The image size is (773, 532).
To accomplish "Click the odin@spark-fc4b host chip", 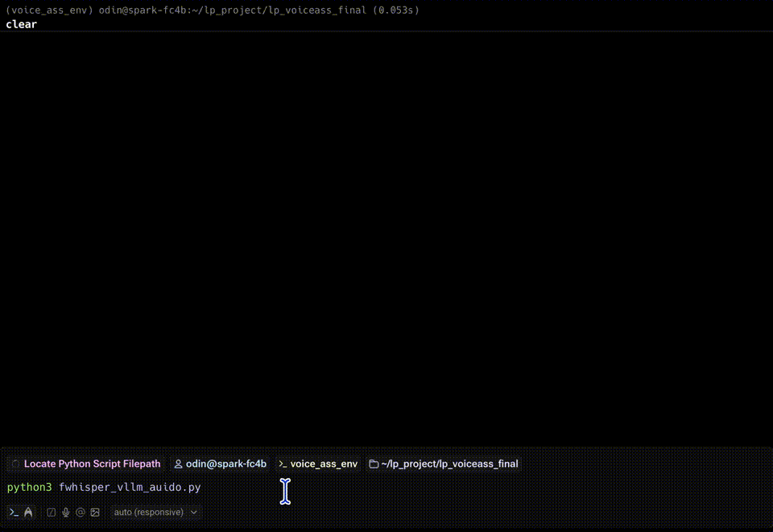I will tap(225, 464).
